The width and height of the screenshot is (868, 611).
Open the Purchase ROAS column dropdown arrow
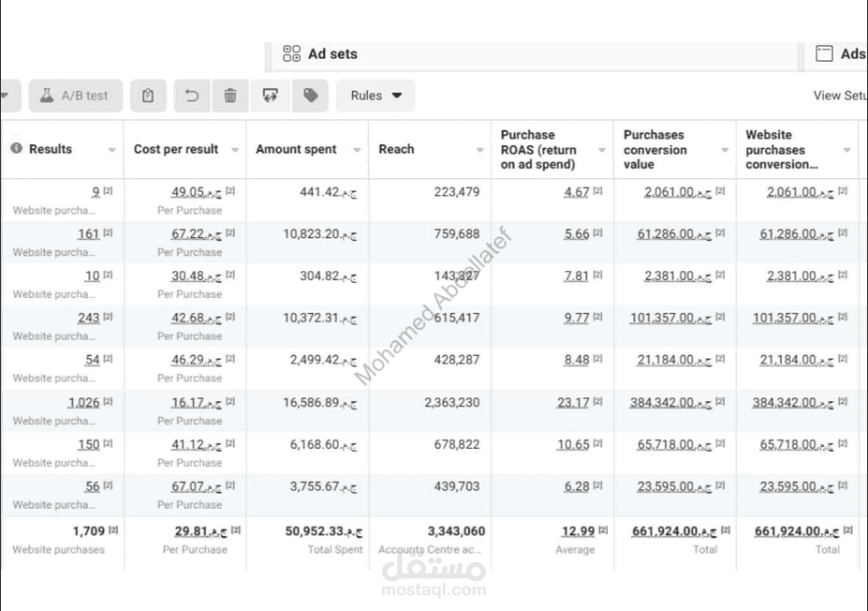[601, 150]
